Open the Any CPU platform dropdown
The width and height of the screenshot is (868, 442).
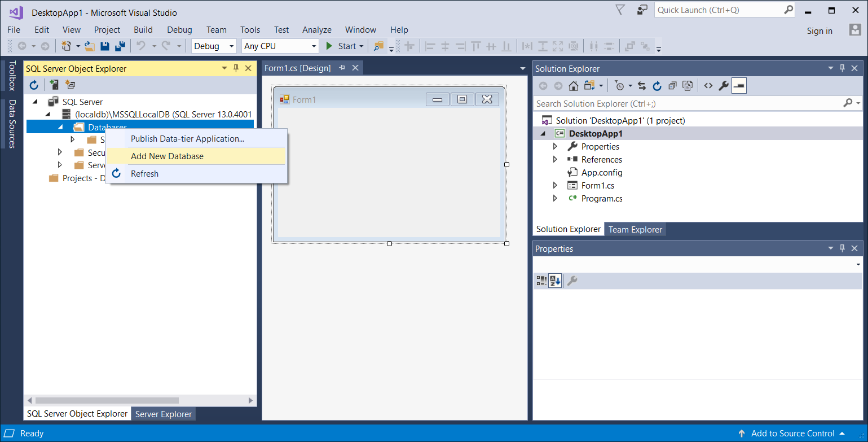point(314,46)
